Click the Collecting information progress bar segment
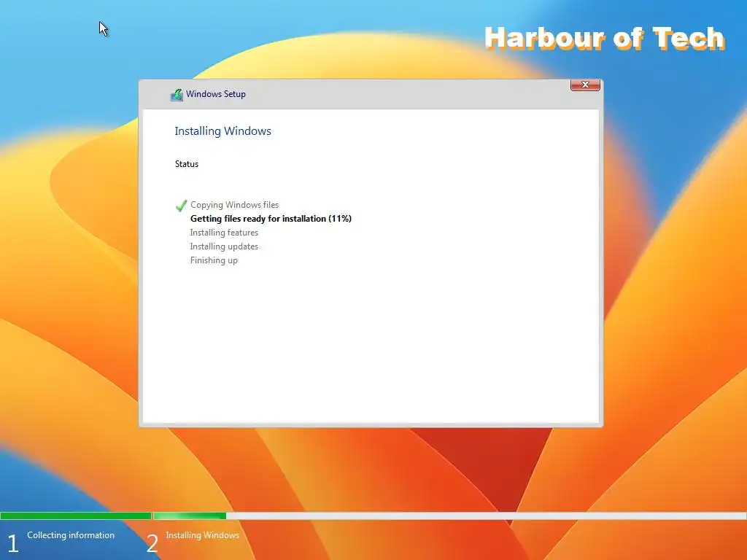The height and width of the screenshot is (560, 747). 75,516
